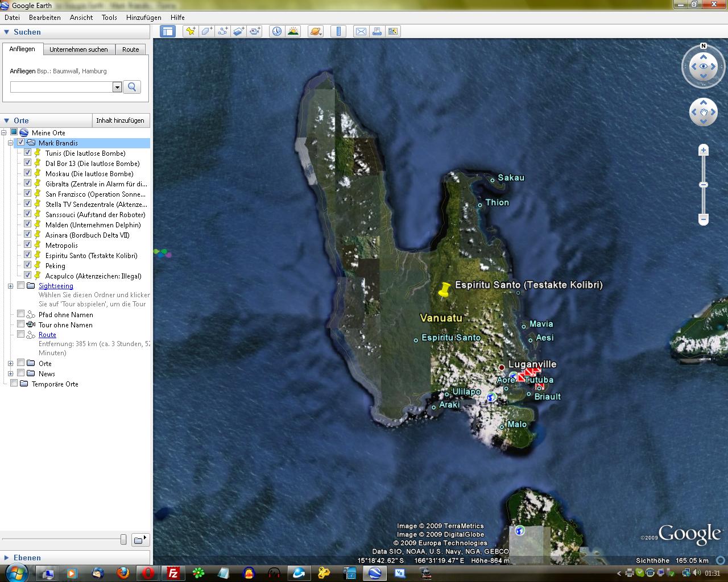The width and height of the screenshot is (728, 582).
Task: Uncheck the Metropolis placemark checkbox
Action: pos(27,245)
